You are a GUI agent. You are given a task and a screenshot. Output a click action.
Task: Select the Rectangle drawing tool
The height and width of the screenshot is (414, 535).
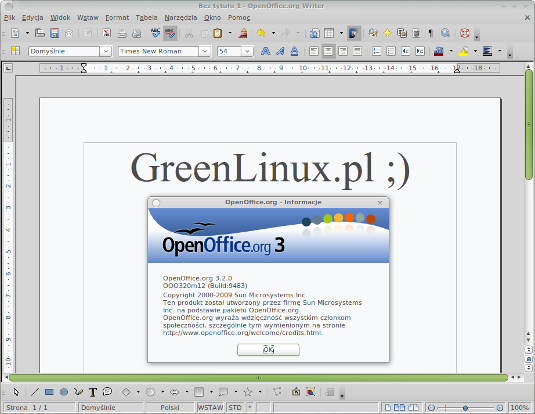49,392
